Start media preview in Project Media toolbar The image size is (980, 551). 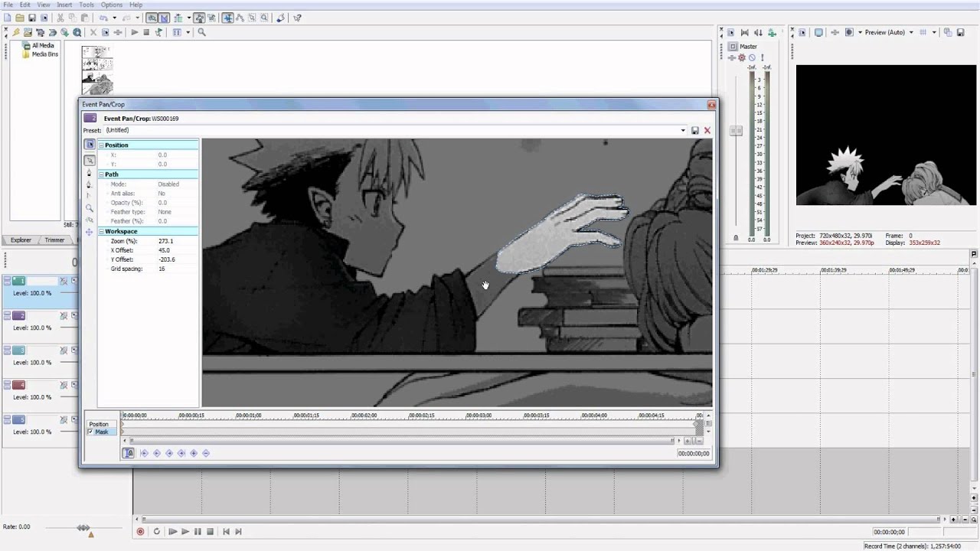pos(135,33)
